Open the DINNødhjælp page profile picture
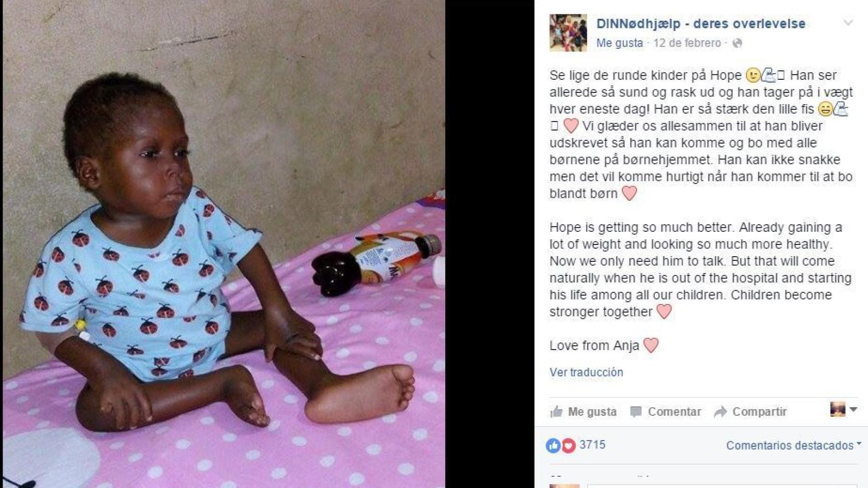This screenshot has width=868, height=488. 568,33
